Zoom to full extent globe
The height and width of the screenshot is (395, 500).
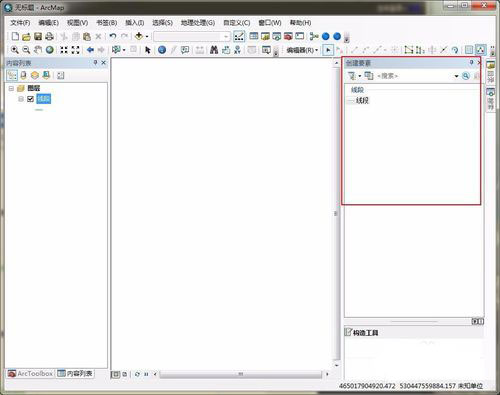(50, 50)
